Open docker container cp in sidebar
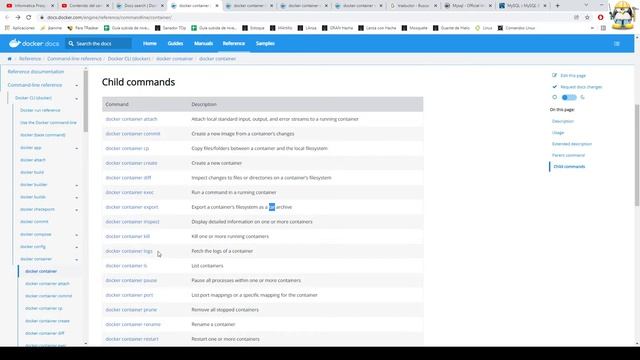 click(44, 309)
